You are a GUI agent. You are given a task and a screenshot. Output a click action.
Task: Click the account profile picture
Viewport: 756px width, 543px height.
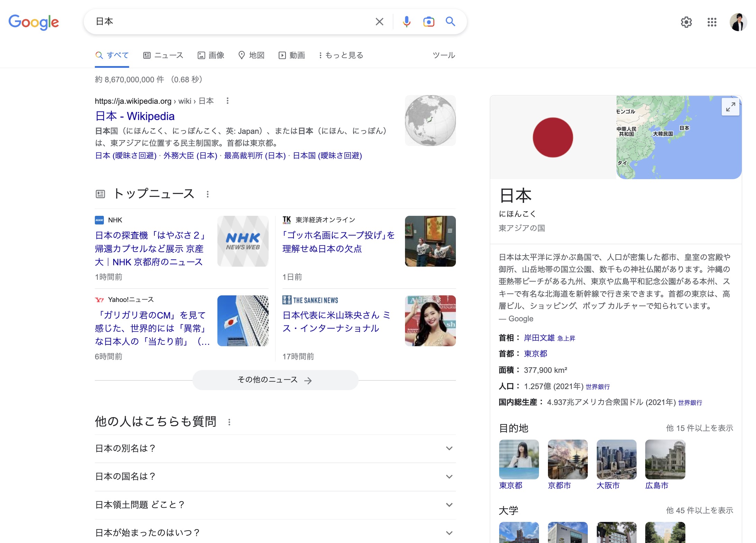click(x=738, y=22)
